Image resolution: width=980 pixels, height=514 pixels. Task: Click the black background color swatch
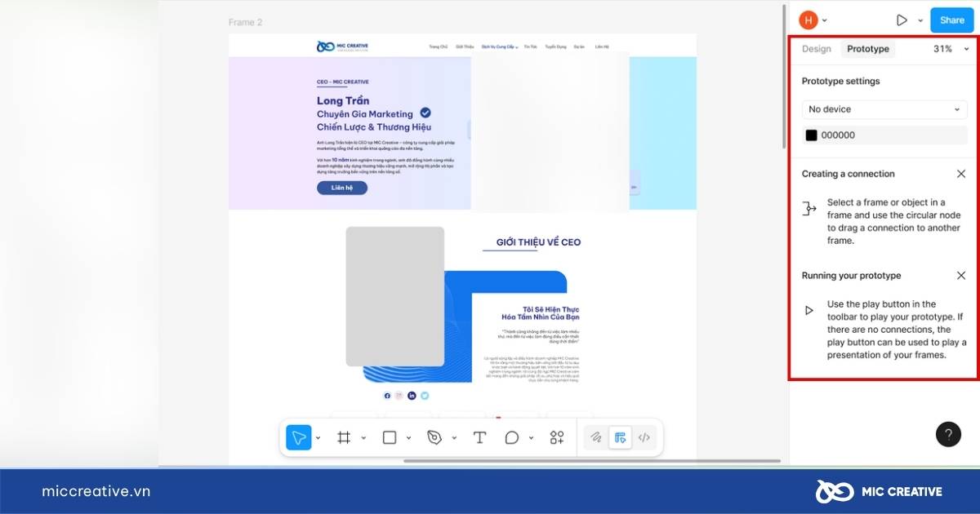[811, 135]
